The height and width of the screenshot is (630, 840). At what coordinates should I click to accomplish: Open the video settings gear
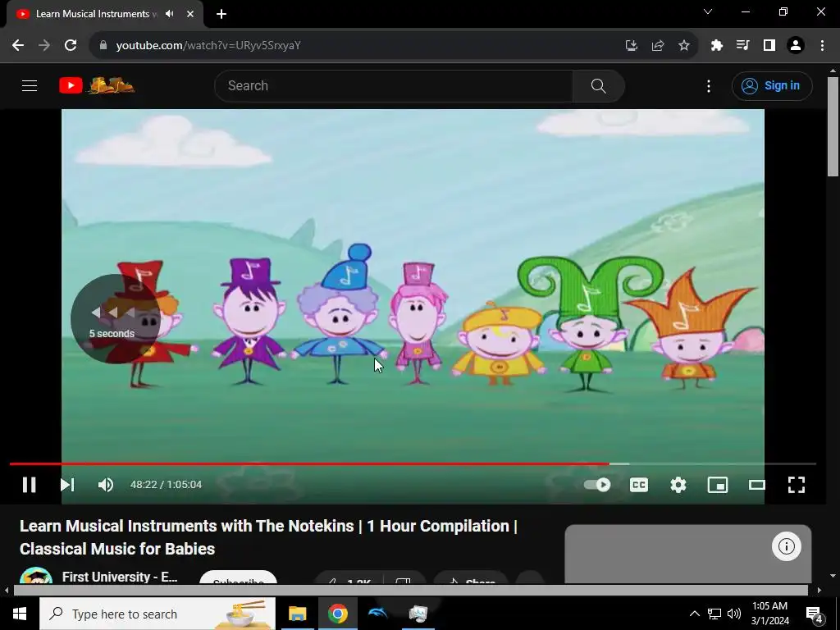pos(678,485)
